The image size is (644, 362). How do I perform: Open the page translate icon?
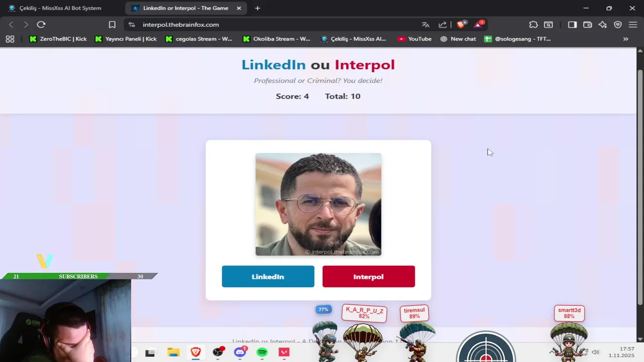tap(426, 25)
